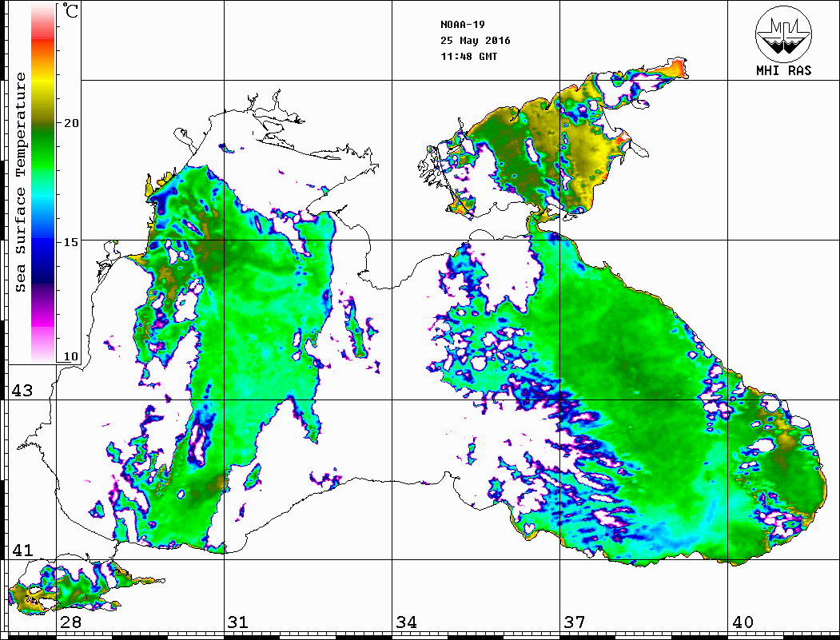Click latitude label '43'
This screenshot has width=840, height=640.
22,391
